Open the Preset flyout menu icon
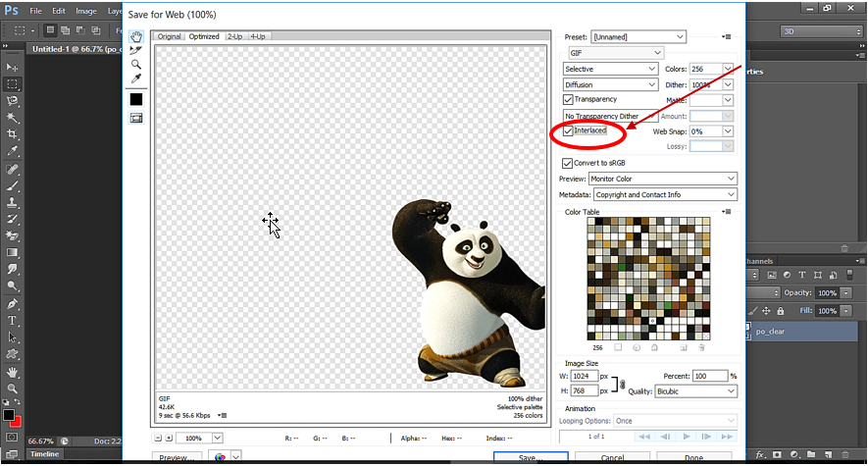 pyautogui.click(x=727, y=37)
